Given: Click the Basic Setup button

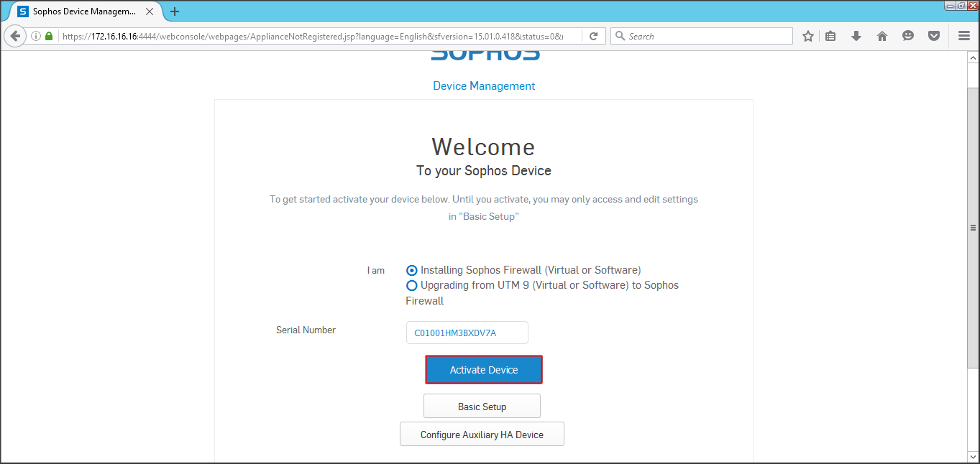Looking at the screenshot, I should point(482,407).
